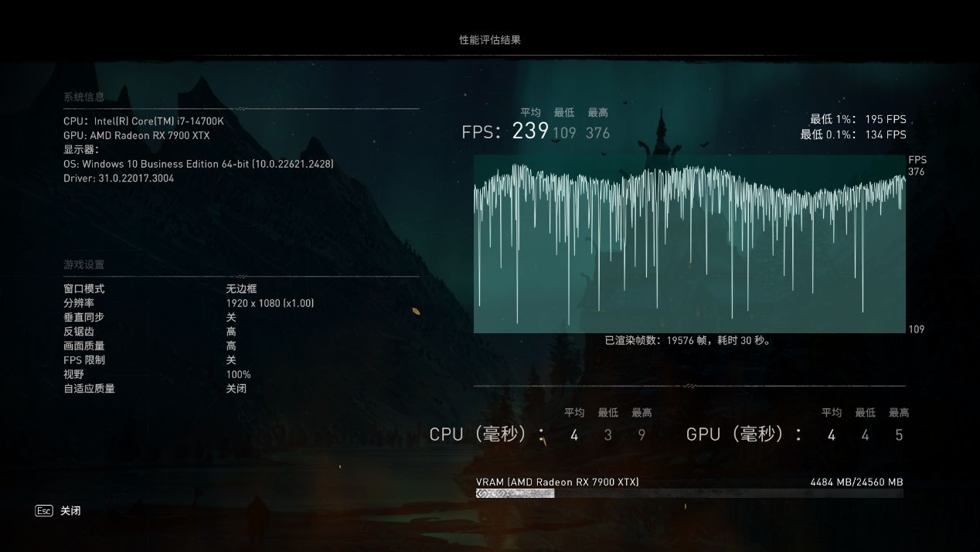Click the 109 label at the graph's bottom axis

tap(917, 329)
